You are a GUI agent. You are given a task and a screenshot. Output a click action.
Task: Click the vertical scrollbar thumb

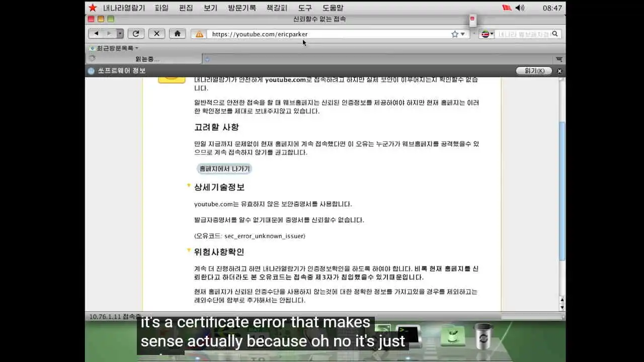[562, 191]
